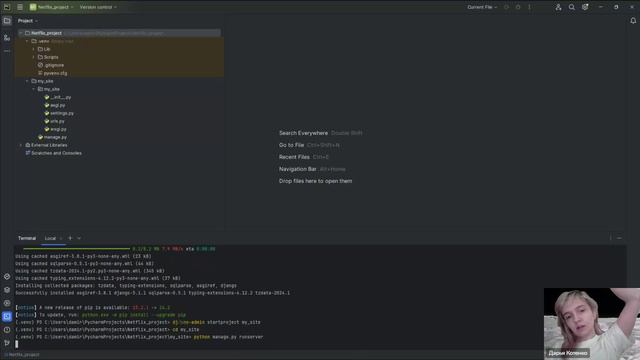
Task: Open the Notifications bell icon
Action: click(633, 21)
